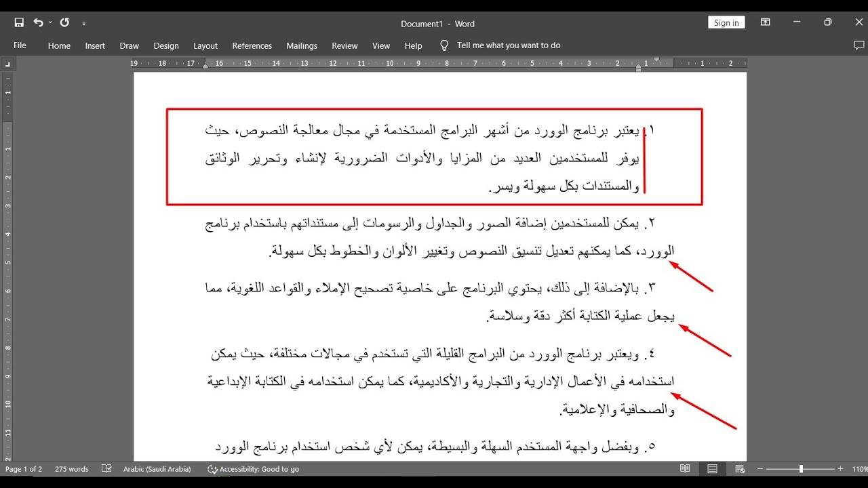The width and height of the screenshot is (868, 488).
Task: Click the zoom slider handle
Action: 801,469
